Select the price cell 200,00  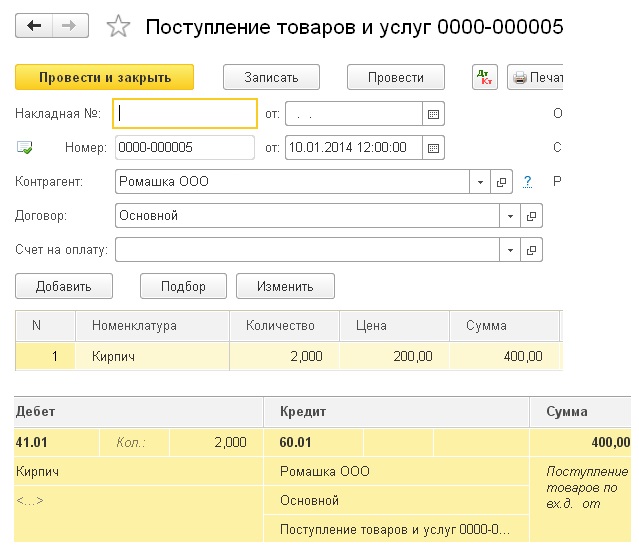coord(394,356)
